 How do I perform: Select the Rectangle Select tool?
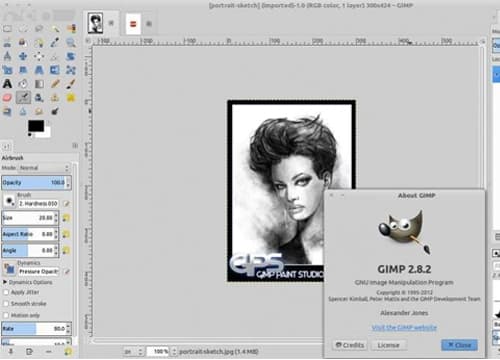coord(7,29)
